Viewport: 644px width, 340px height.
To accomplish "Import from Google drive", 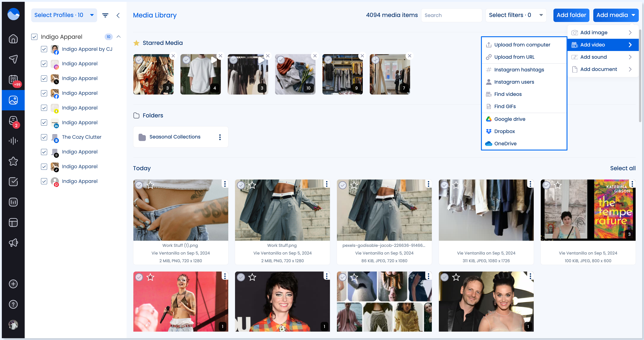I will point(524,119).
